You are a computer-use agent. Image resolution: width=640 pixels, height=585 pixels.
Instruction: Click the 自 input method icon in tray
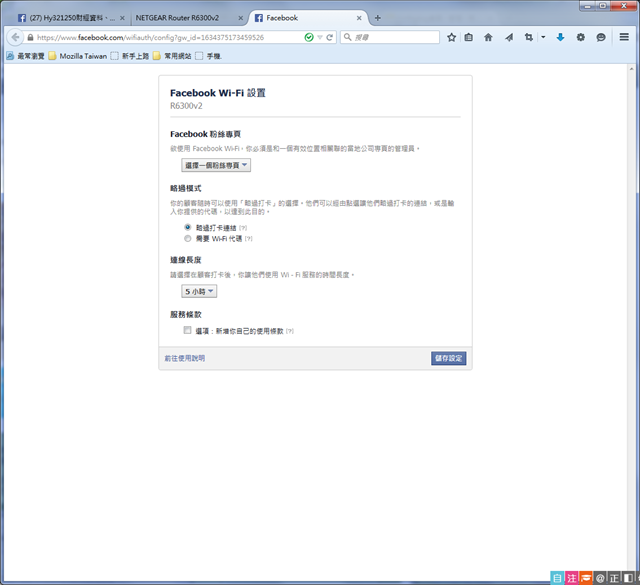pyautogui.click(x=557, y=578)
